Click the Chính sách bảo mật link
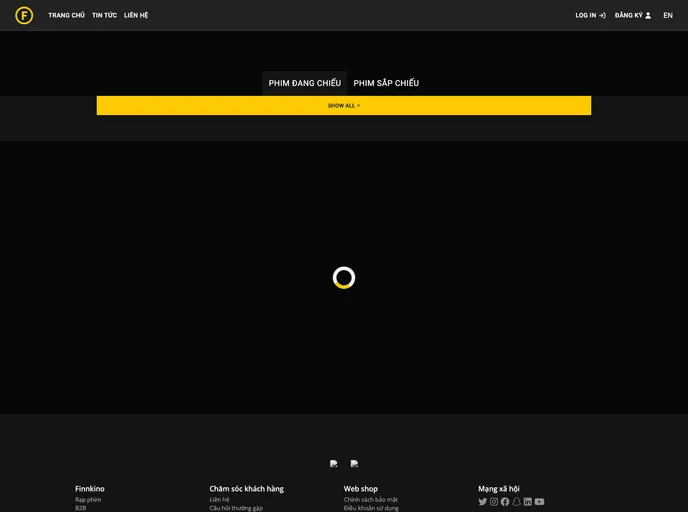 [371, 499]
